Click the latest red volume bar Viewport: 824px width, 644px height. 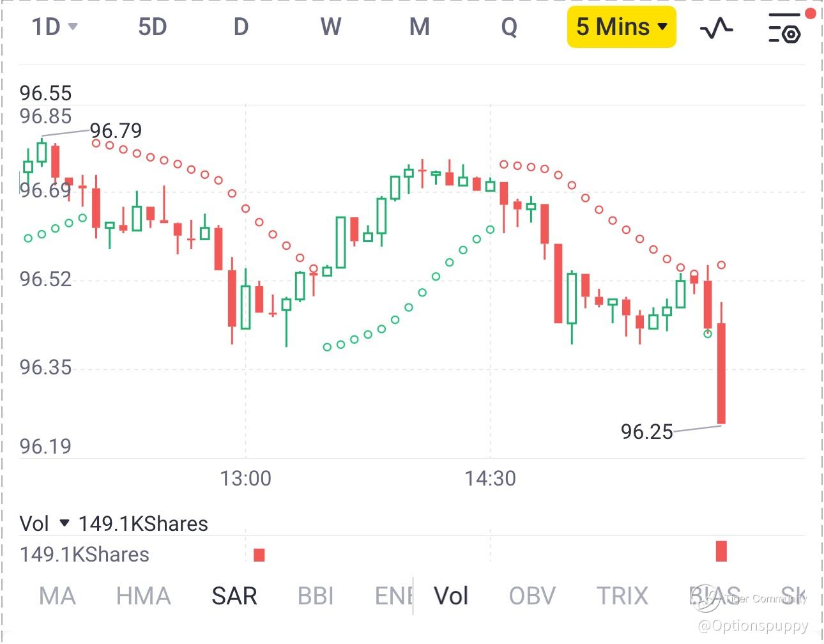(721, 551)
